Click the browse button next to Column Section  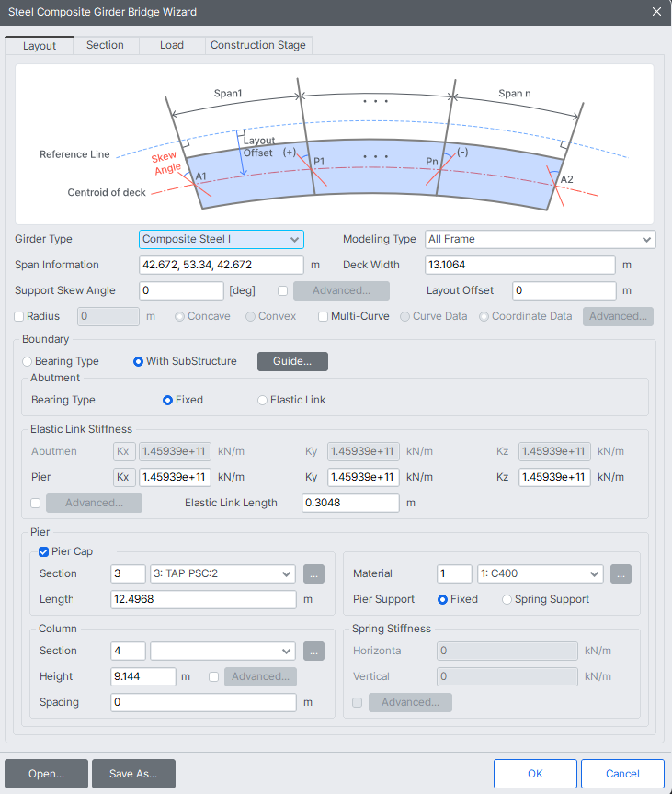click(313, 651)
